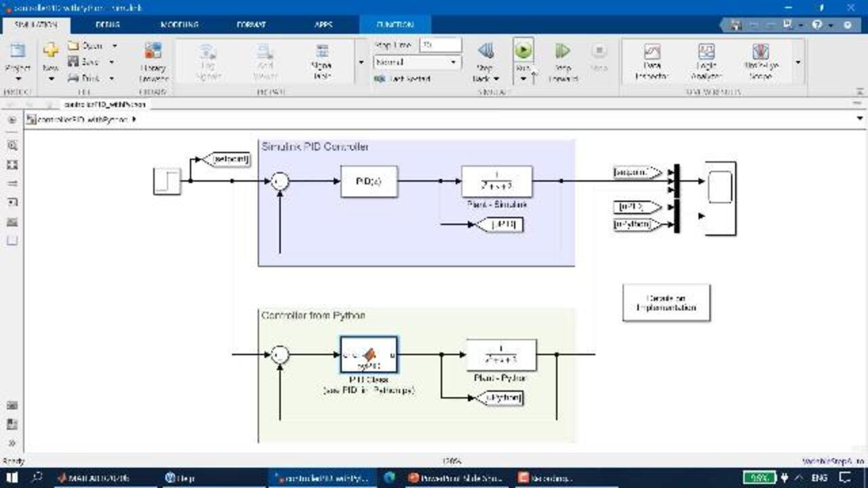Open the Bird's-Eye Scope
The height and width of the screenshot is (488, 868).
click(761, 59)
